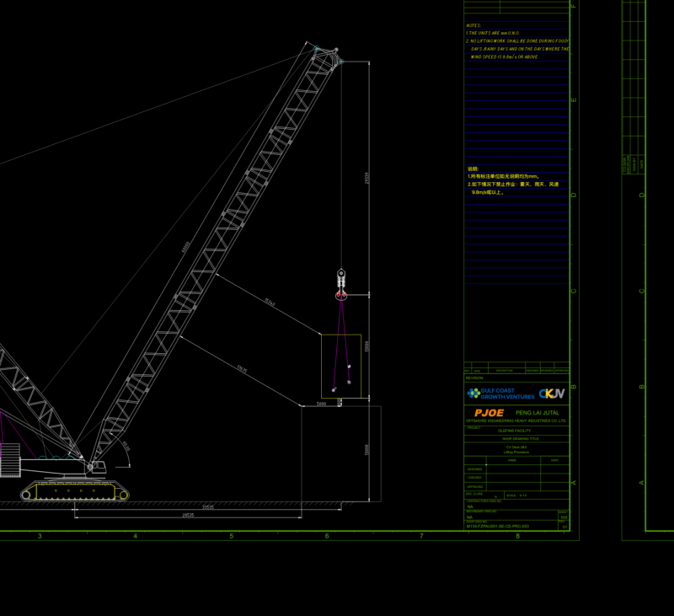This screenshot has width=674, height=616.
Task: Click drawing number 'M135-FZPAU001-SE-CE-PRC-053'
Action: pyautogui.click(x=498, y=526)
